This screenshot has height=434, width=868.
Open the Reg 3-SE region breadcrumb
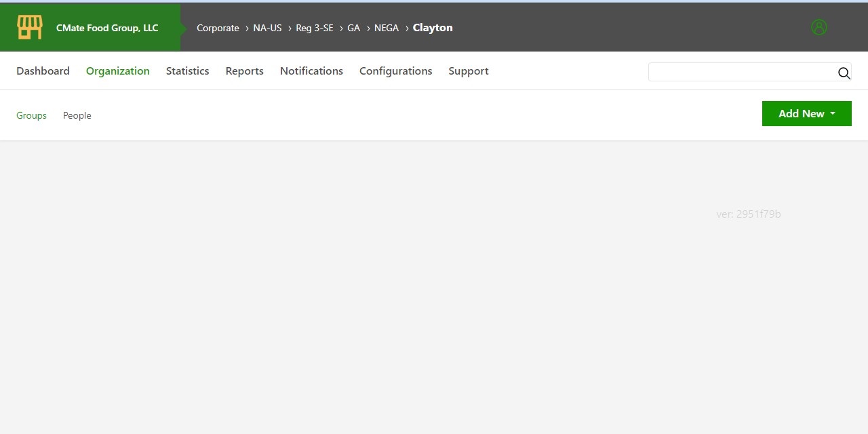315,28
